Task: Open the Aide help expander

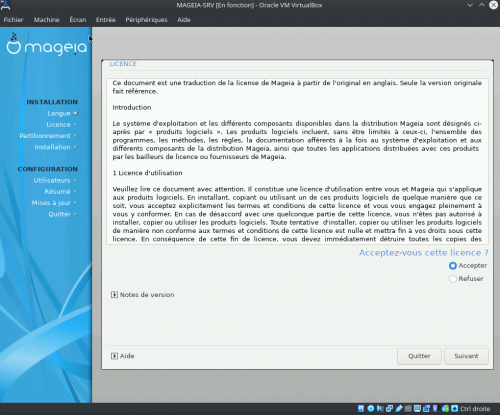Action: [x=122, y=356]
